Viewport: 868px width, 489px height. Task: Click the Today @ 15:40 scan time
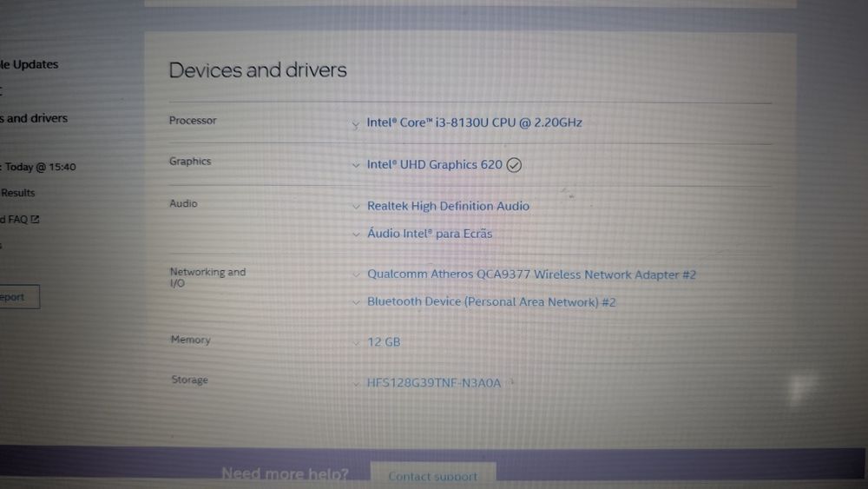[41, 167]
